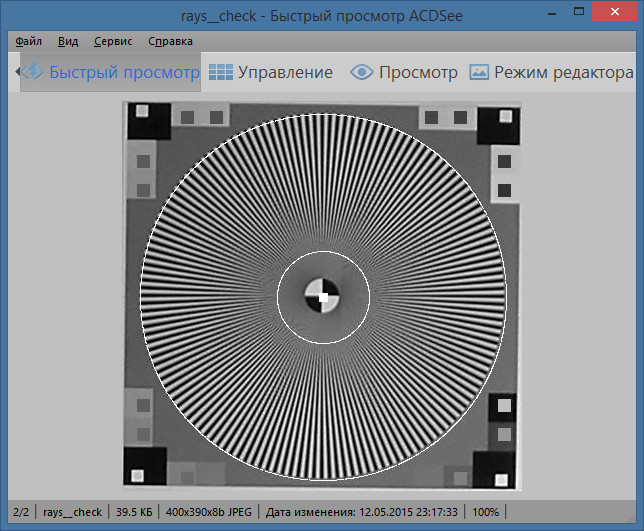644x531 pixels.
Task: Click the 2/2 image counter in the status bar
Action: click(x=21, y=512)
